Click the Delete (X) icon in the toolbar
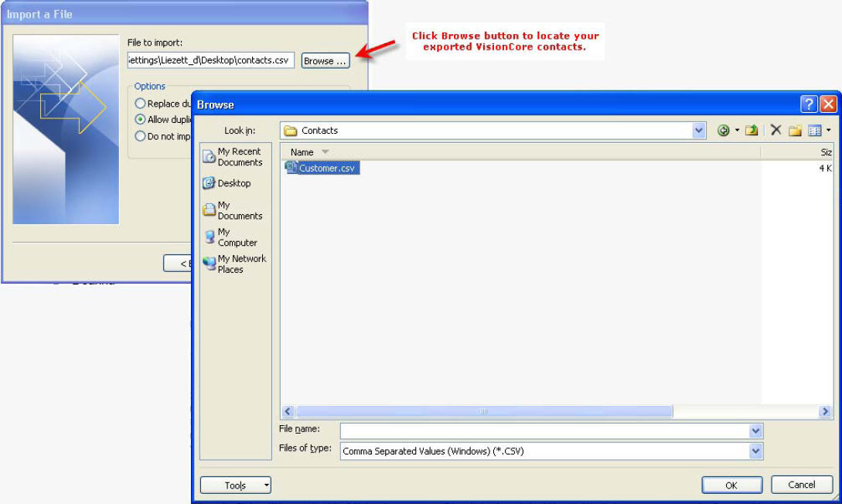The image size is (842, 504). (776, 130)
